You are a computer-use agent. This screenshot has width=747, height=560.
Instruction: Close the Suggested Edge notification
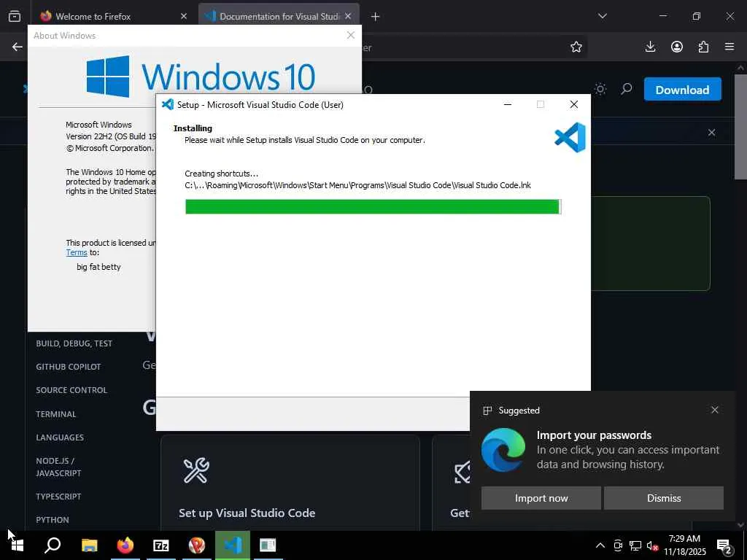715,410
